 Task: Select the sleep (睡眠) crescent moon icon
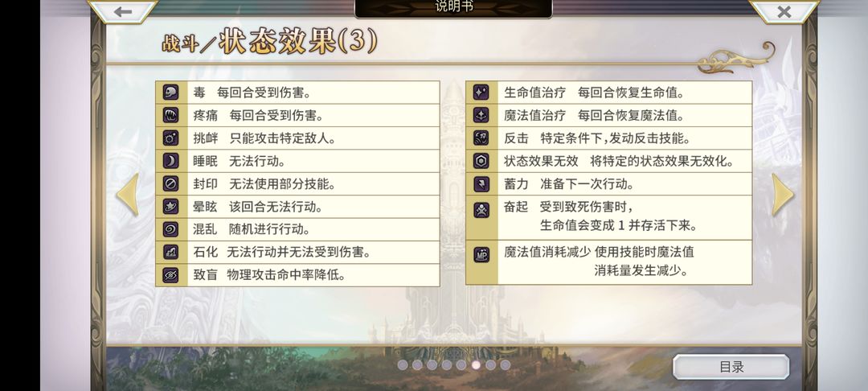(170, 161)
